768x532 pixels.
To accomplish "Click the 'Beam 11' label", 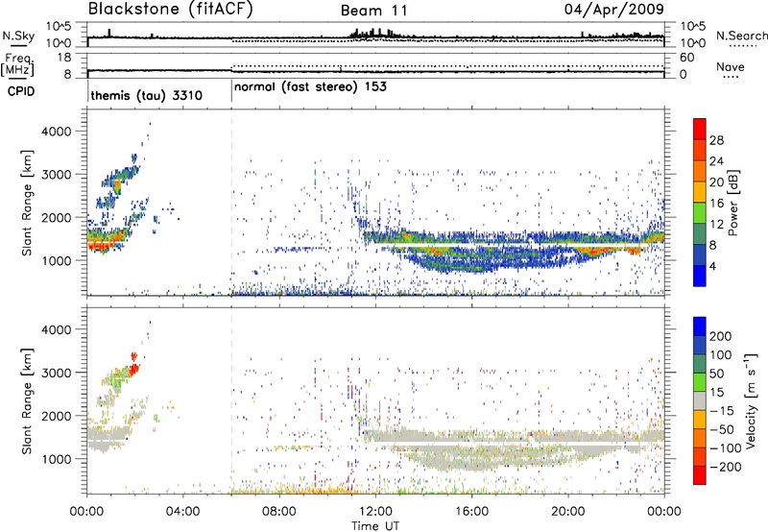I will click(373, 11).
